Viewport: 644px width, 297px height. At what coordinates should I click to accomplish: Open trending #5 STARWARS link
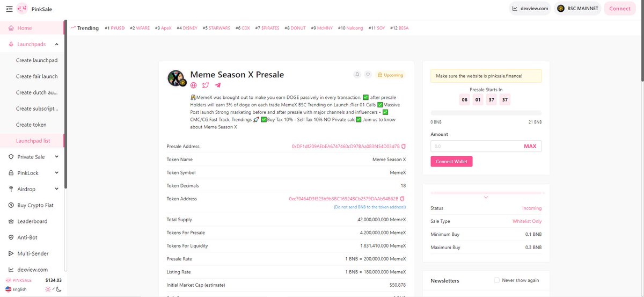click(216, 28)
